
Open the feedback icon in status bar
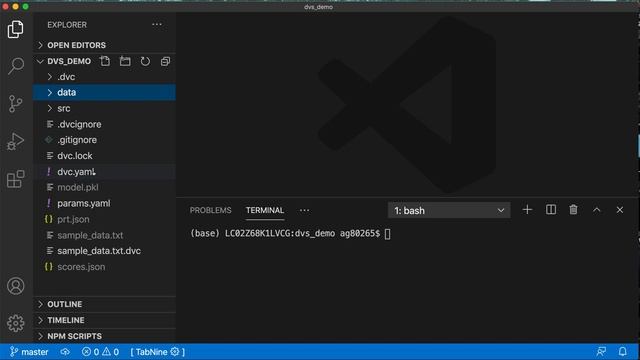click(x=601, y=351)
